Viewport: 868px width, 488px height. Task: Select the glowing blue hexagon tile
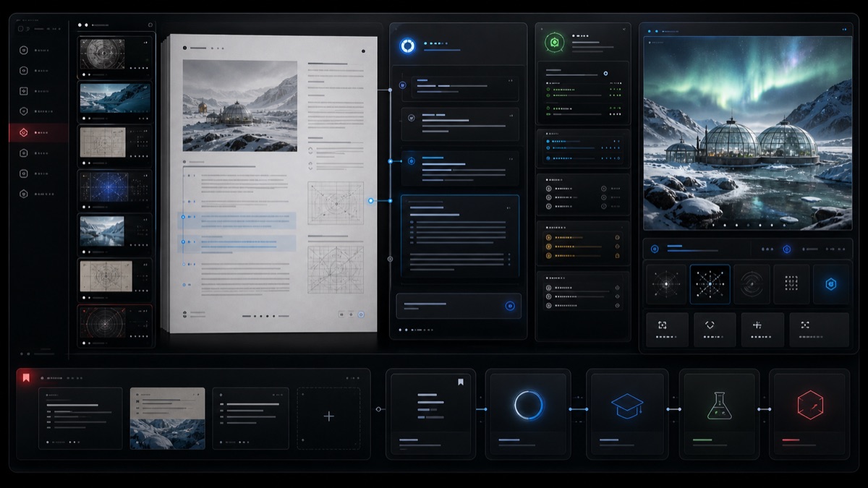click(831, 284)
